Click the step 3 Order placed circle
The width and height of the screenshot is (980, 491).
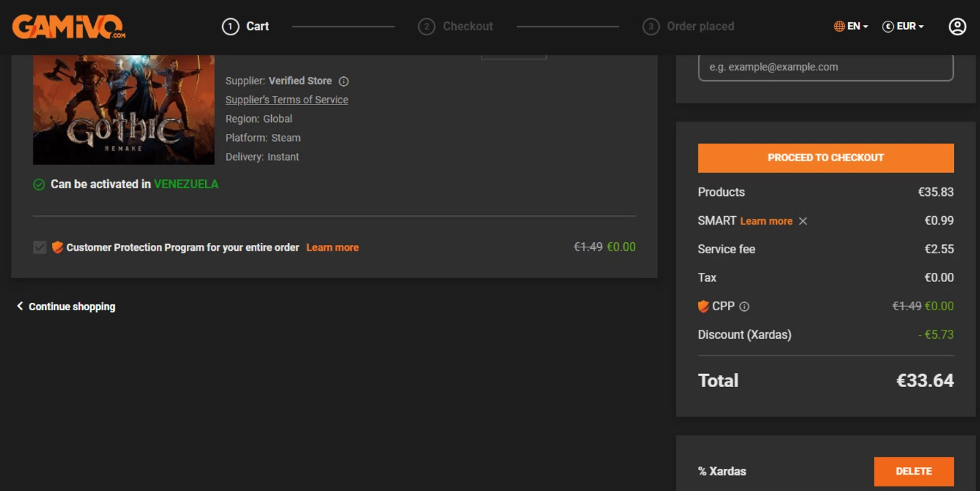coord(651,26)
